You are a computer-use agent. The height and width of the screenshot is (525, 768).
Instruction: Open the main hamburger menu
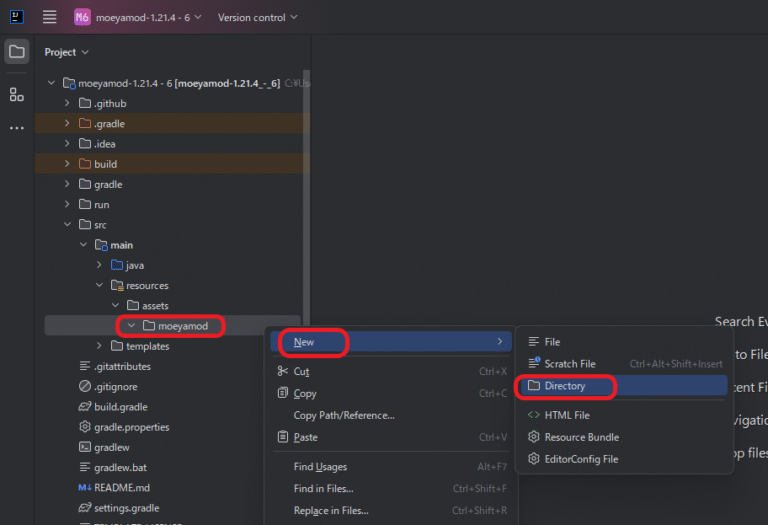[49, 17]
